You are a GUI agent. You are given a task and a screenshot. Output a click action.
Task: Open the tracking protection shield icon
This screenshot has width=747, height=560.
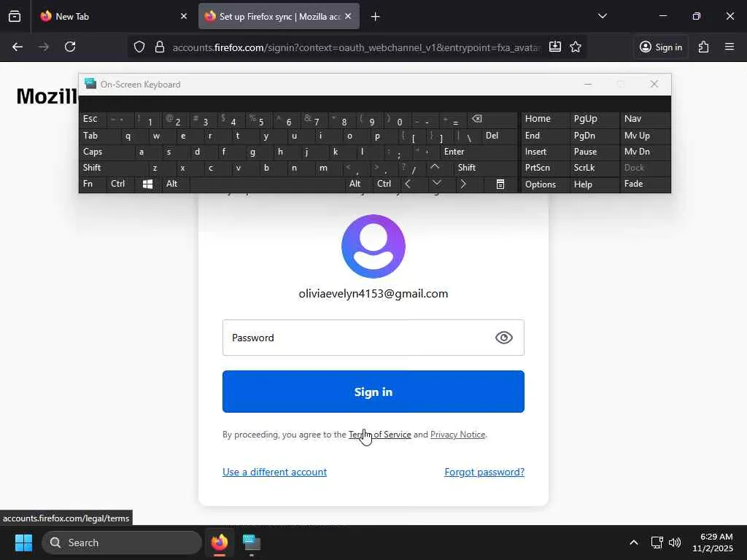tap(139, 47)
